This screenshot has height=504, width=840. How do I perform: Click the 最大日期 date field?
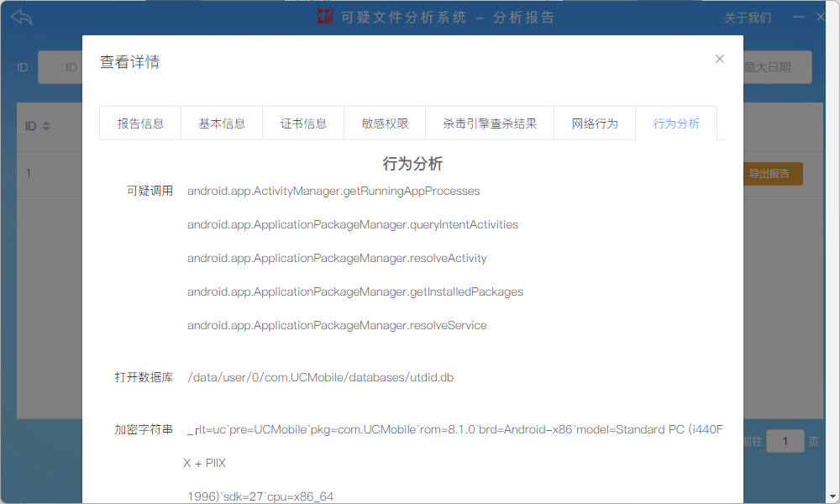[x=777, y=67]
